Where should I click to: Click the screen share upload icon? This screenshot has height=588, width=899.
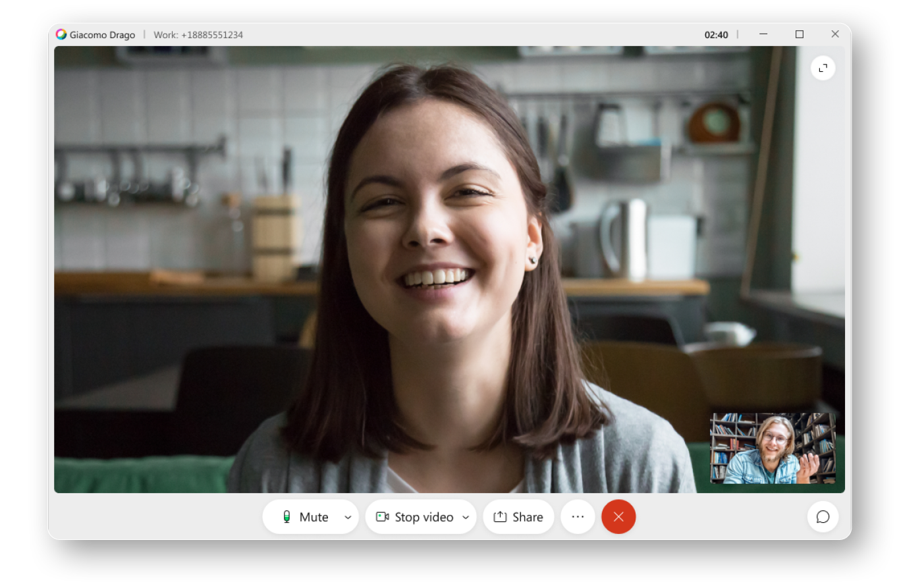(500, 517)
